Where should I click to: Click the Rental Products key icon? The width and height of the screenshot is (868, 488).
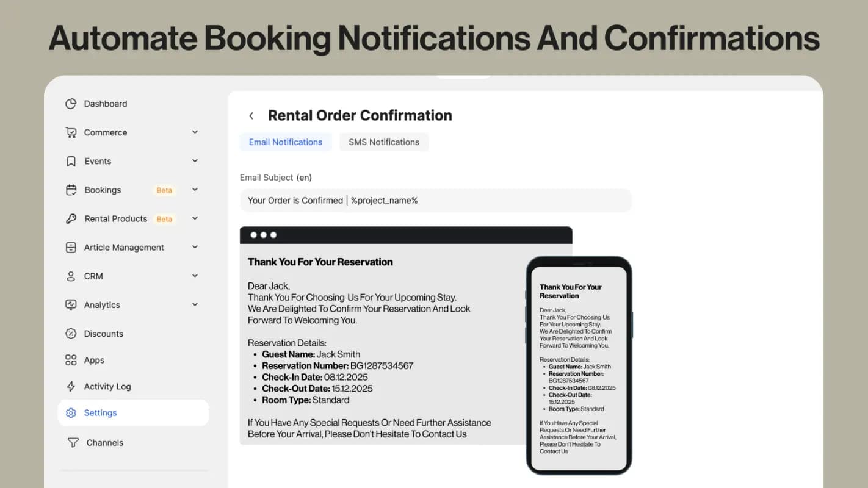click(71, 218)
